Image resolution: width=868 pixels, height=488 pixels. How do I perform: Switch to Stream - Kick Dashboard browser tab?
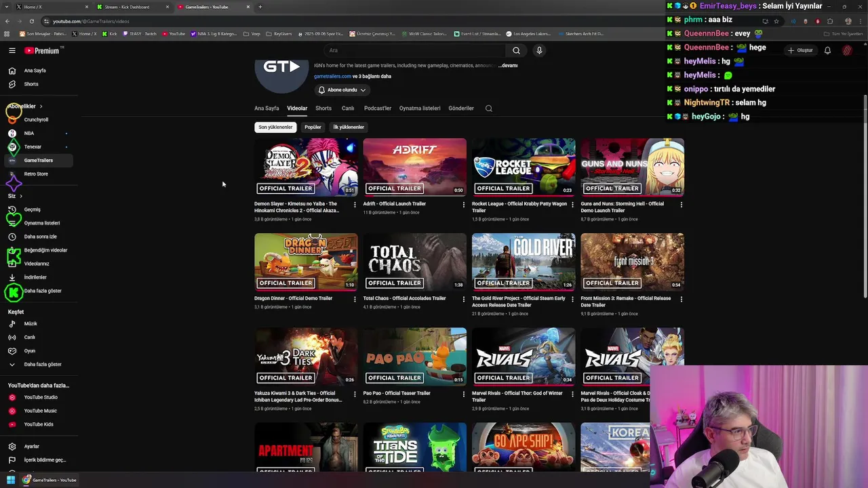point(132,7)
